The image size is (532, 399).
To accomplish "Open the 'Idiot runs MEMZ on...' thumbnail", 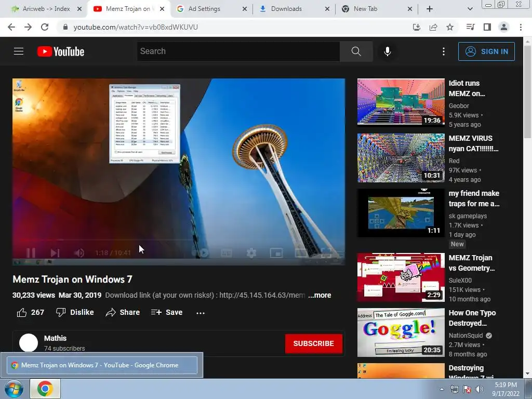I will point(401,102).
